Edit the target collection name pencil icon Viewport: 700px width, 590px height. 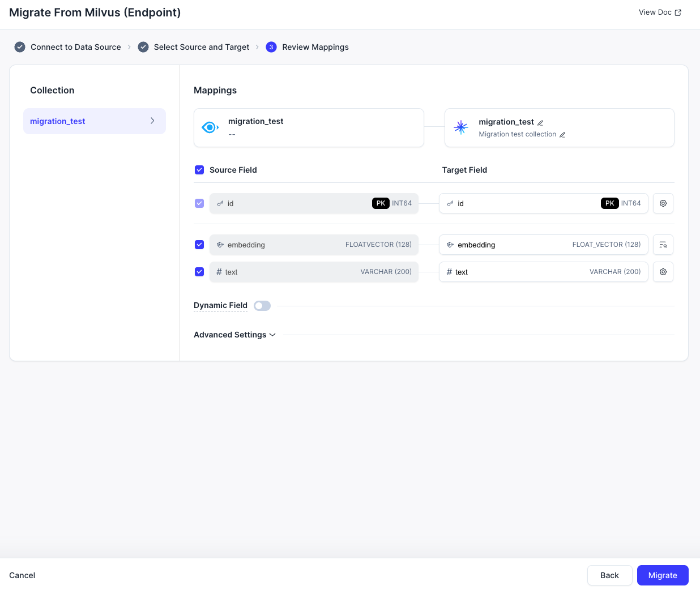click(540, 122)
